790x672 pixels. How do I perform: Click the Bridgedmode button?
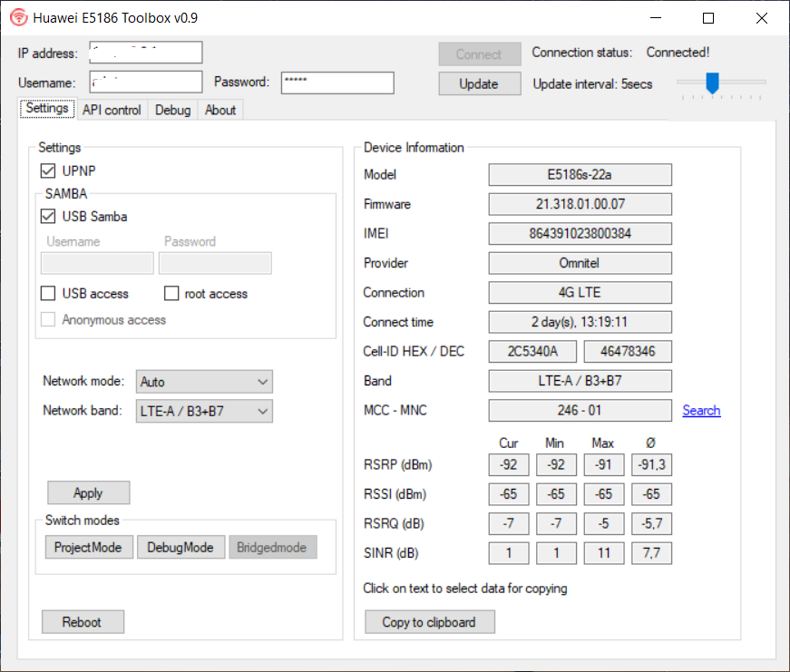pos(273,547)
